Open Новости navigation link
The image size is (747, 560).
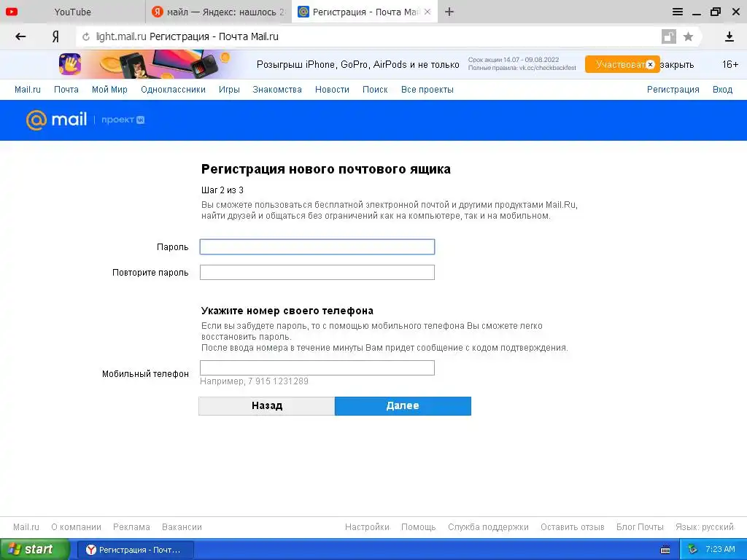[x=332, y=90]
